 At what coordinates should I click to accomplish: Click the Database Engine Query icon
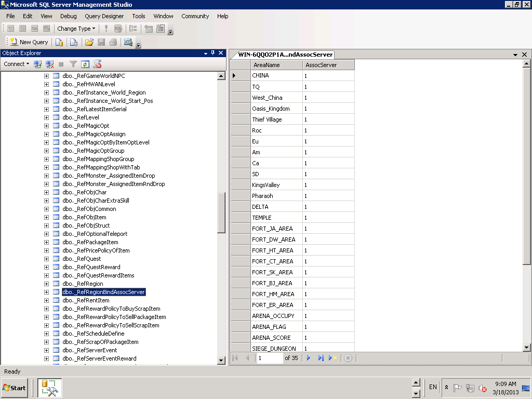[59, 42]
